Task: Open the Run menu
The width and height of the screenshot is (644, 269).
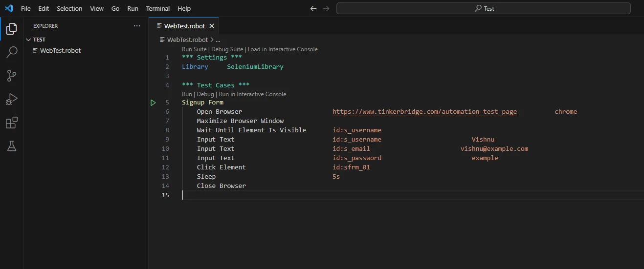Action: coord(133,8)
